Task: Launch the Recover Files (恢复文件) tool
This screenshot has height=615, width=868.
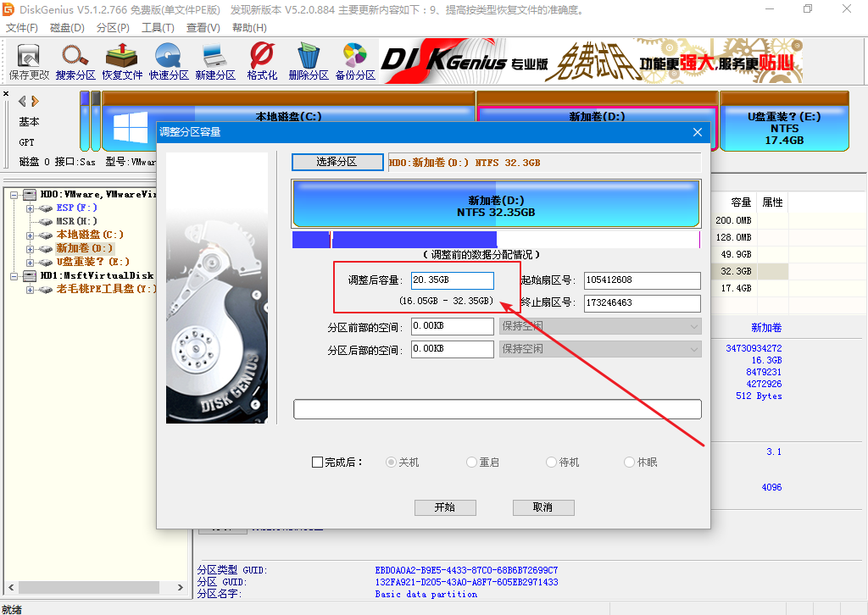Action: click(x=122, y=61)
